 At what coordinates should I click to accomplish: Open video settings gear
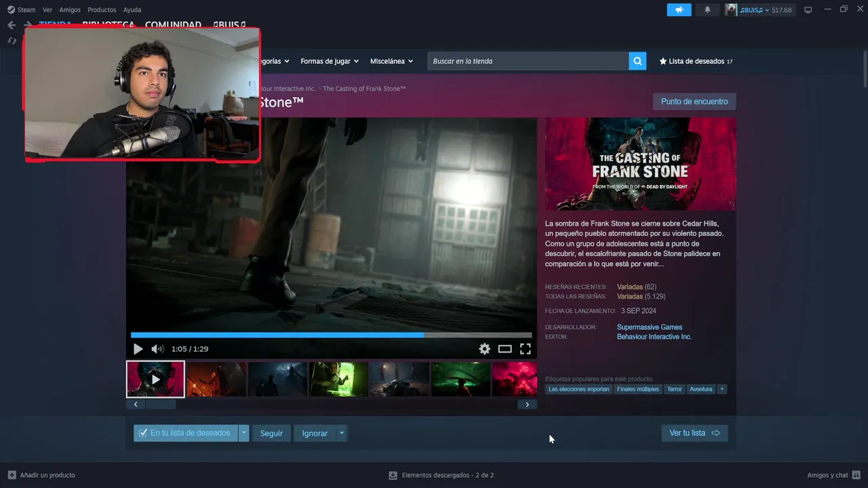click(x=484, y=349)
